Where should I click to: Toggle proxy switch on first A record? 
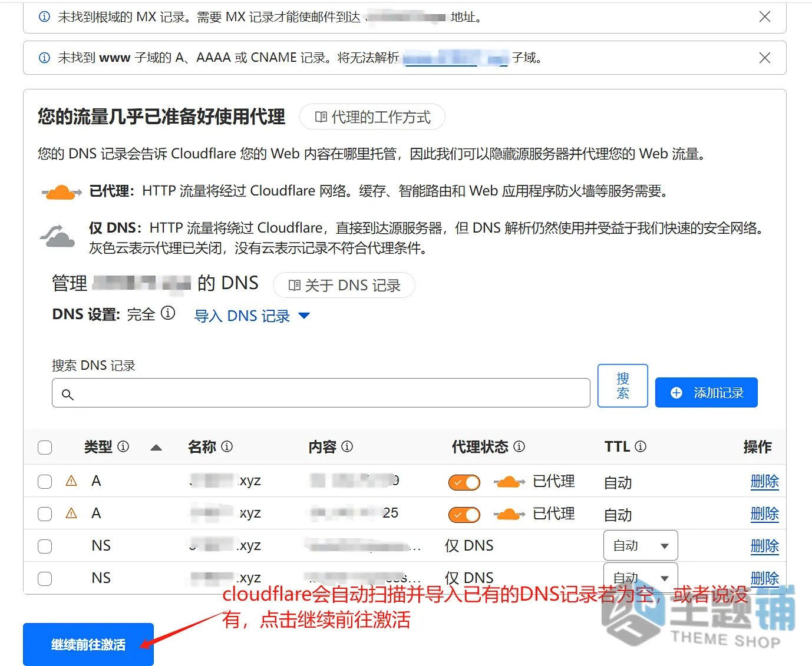pos(464,483)
